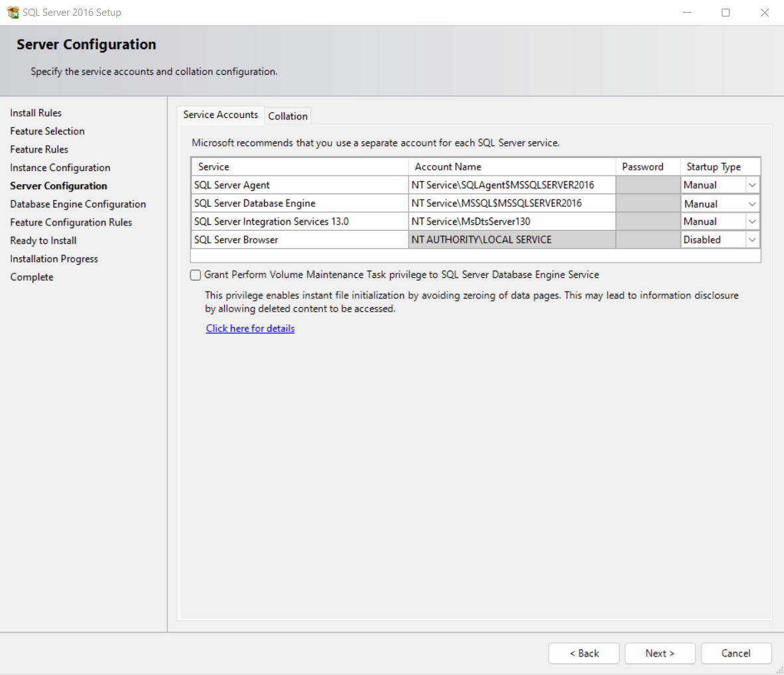The image size is (784, 675).
Task: Go back with the Back button
Action: coord(584,653)
